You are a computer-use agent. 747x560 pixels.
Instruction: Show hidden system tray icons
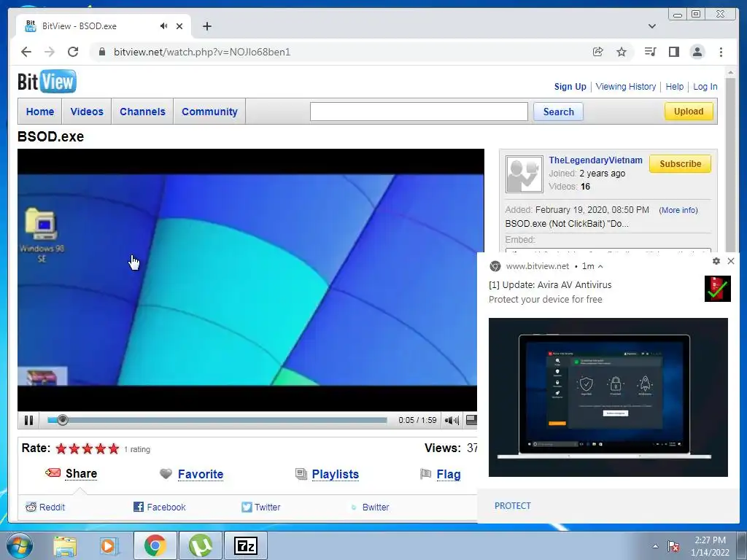coord(656,547)
